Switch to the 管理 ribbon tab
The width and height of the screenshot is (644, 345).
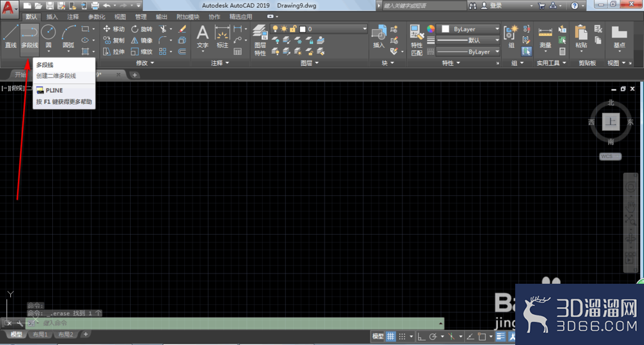(141, 17)
